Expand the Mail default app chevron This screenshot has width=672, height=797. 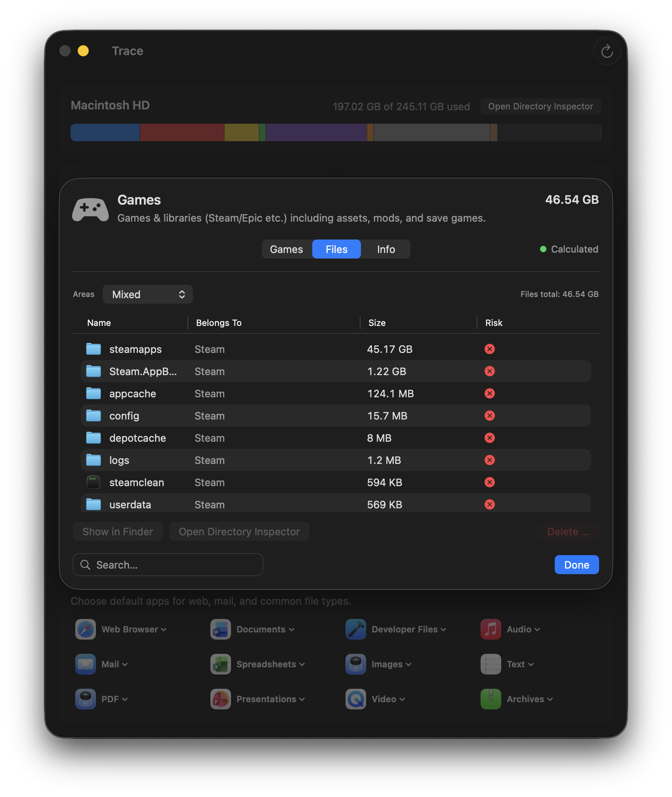126,664
